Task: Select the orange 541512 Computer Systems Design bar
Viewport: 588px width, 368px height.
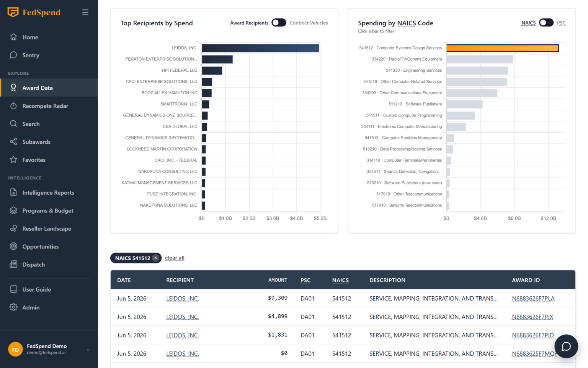Action: [503, 48]
